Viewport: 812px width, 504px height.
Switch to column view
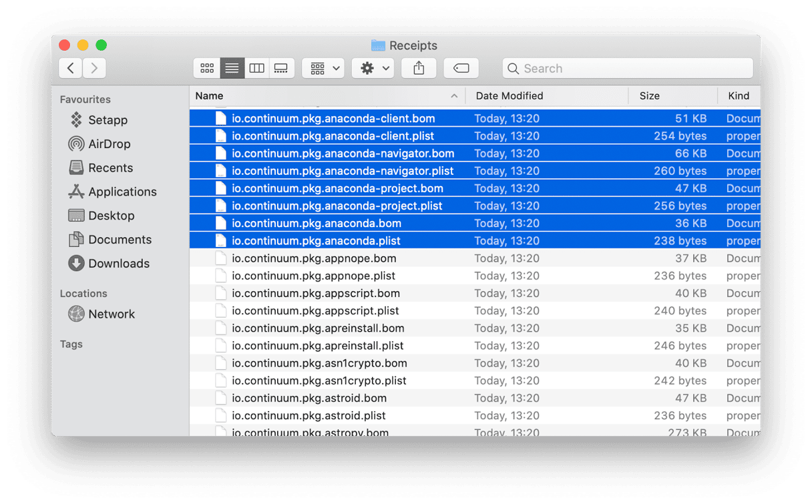pyautogui.click(x=256, y=68)
